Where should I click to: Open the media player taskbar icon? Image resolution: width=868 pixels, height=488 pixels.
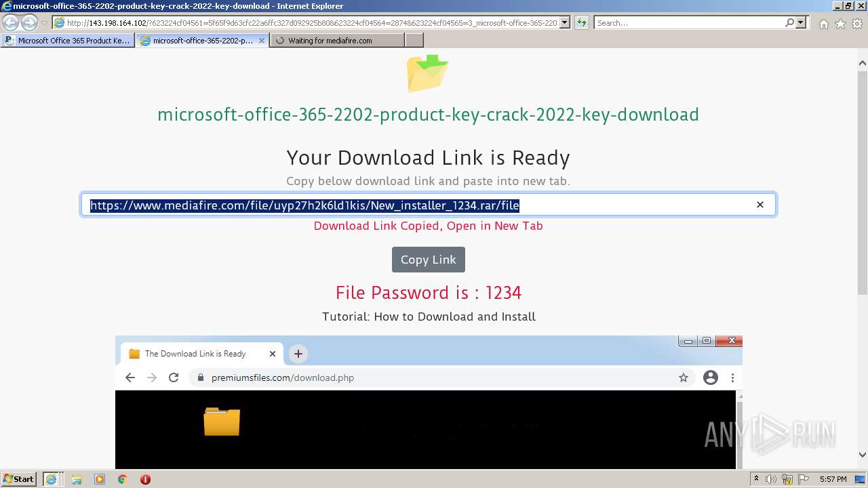[x=100, y=479]
